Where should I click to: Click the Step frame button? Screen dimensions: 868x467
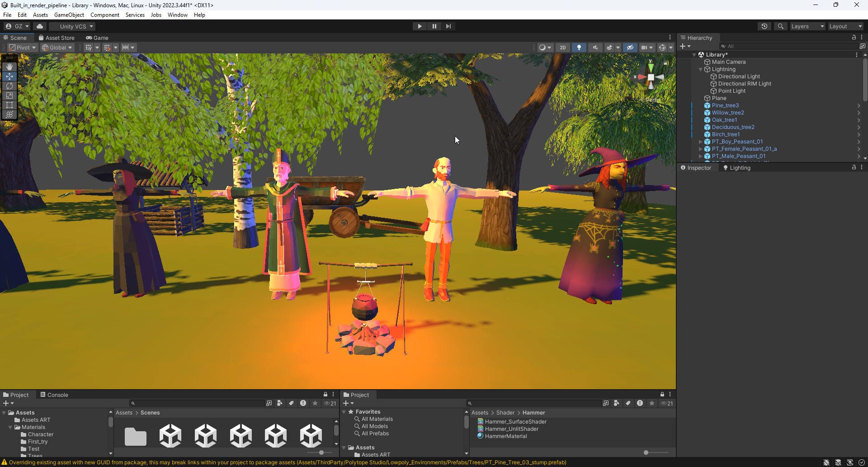[x=448, y=26]
